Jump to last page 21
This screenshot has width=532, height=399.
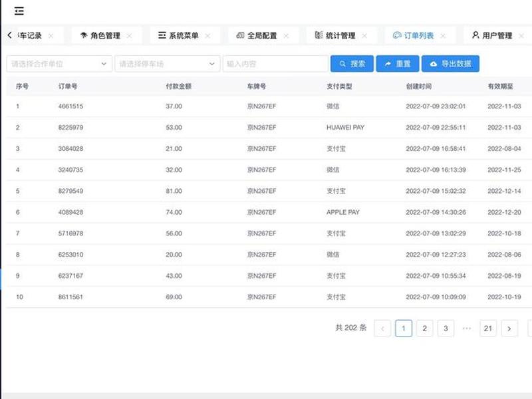pos(488,329)
